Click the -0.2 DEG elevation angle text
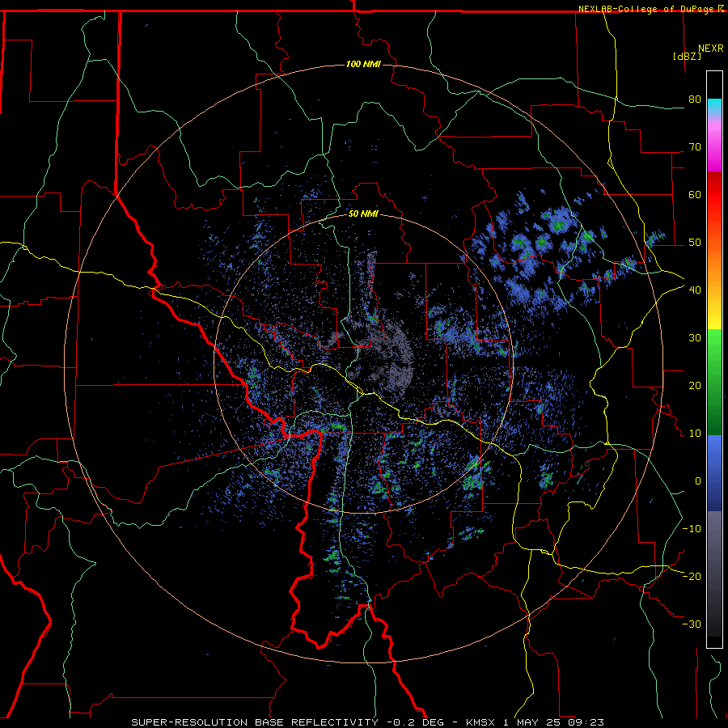The height and width of the screenshot is (728, 728). 414,722
